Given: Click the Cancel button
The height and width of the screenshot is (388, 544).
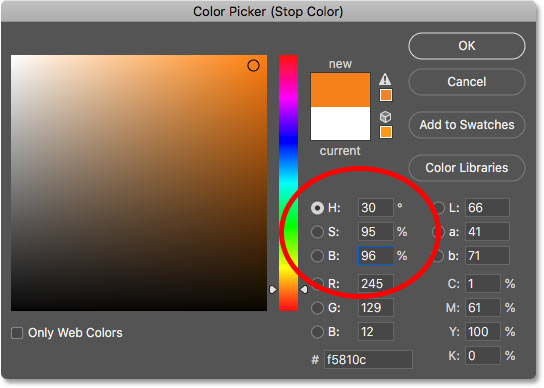Looking at the screenshot, I should [x=467, y=82].
